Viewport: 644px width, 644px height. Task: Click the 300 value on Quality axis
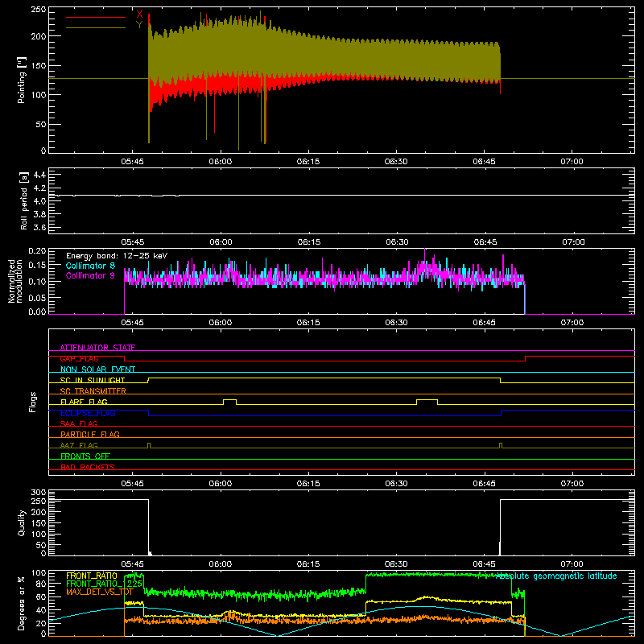click(x=39, y=493)
